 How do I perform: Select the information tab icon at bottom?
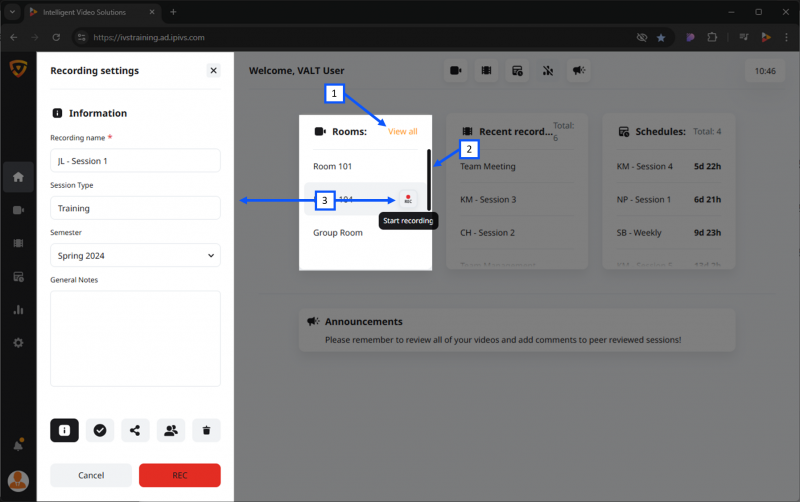[x=64, y=430]
